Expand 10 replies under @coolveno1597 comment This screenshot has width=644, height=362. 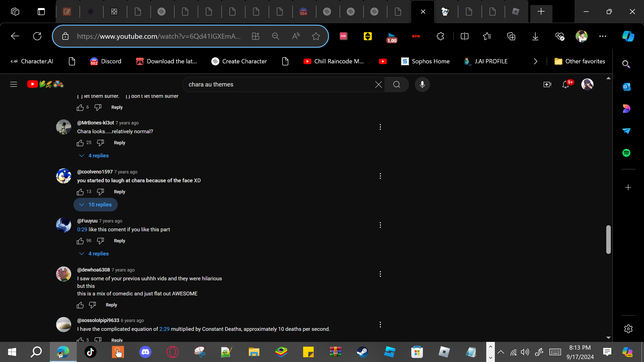(96, 205)
